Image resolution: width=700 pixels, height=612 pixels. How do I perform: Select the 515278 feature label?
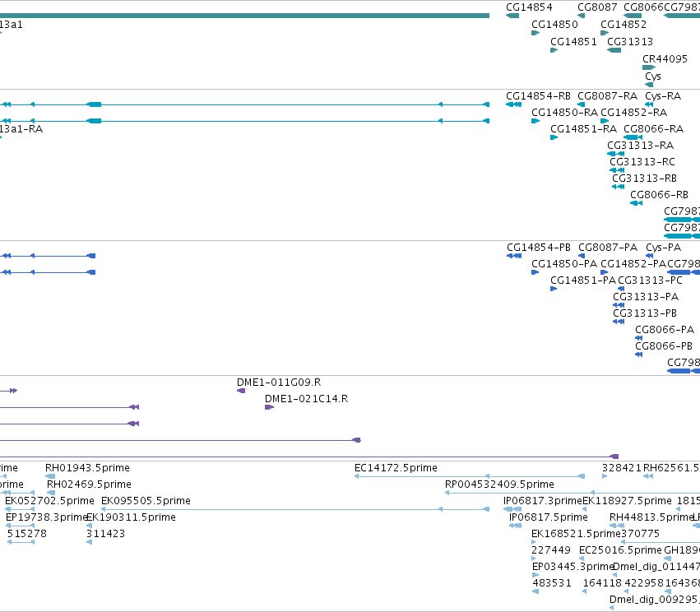[27, 534]
